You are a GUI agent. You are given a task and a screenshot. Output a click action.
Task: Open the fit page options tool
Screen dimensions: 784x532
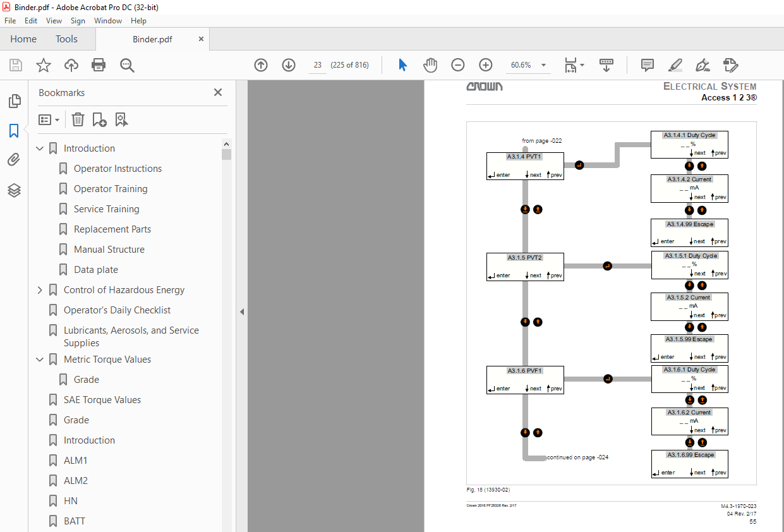point(570,65)
